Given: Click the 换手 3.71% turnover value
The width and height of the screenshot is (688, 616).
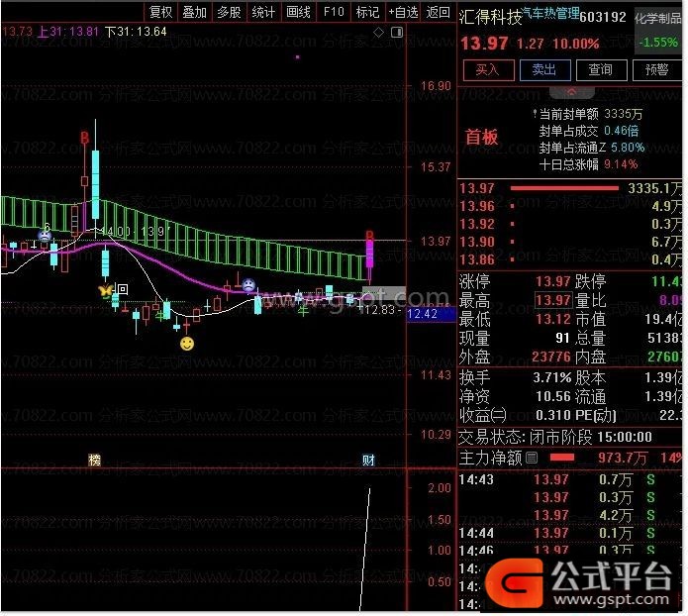Looking at the screenshot, I should pos(552,377).
